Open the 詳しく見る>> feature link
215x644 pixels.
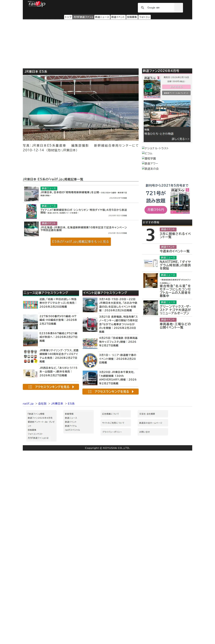(x=181, y=139)
